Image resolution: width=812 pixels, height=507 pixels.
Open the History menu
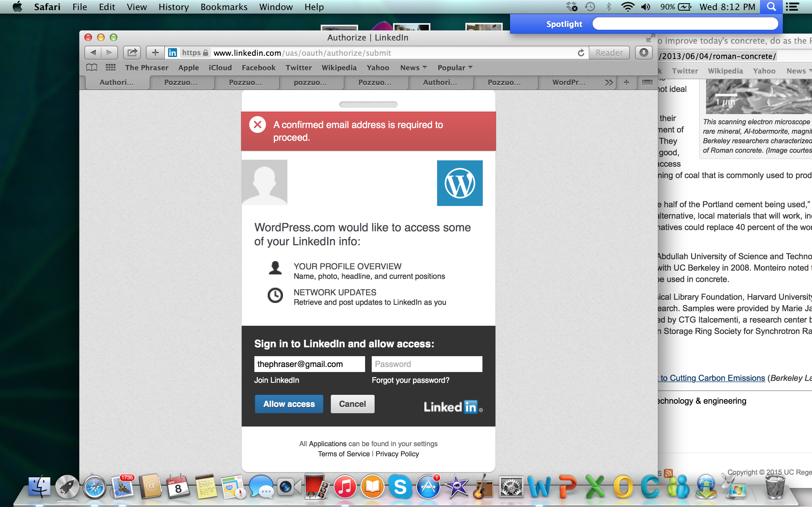tap(174, 7)
